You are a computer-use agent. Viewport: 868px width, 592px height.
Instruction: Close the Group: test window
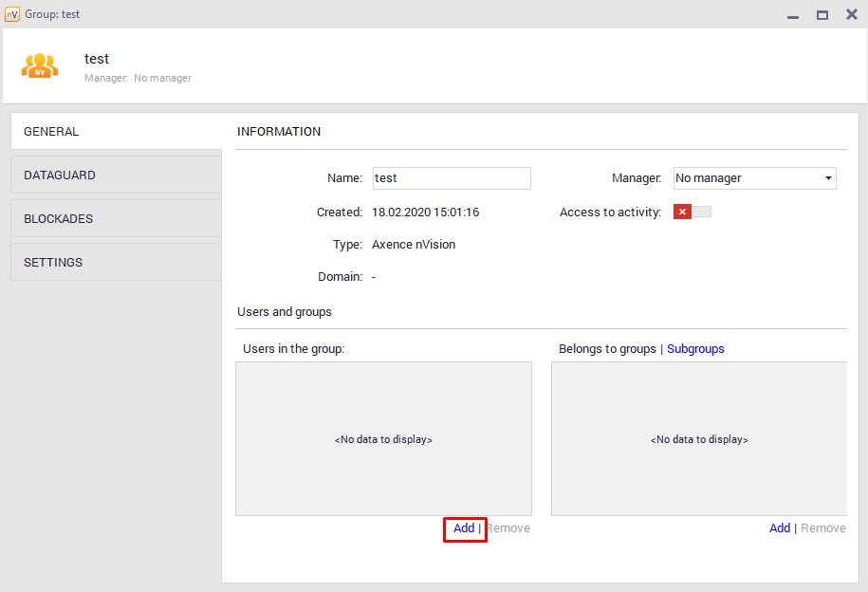[851, 15]
